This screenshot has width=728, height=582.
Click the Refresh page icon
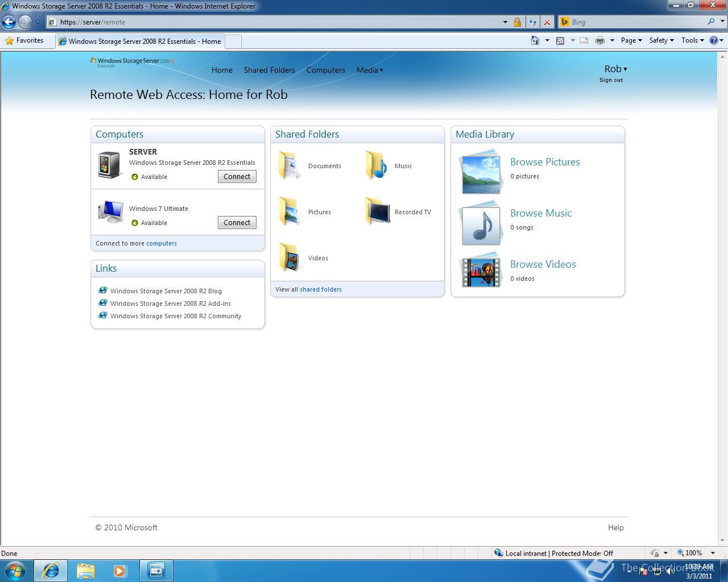(532, 22)
